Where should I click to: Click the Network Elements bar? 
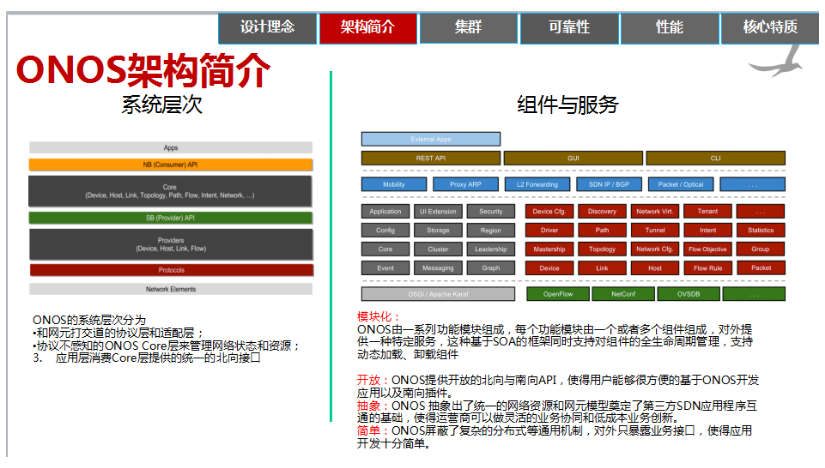[171, 289]
